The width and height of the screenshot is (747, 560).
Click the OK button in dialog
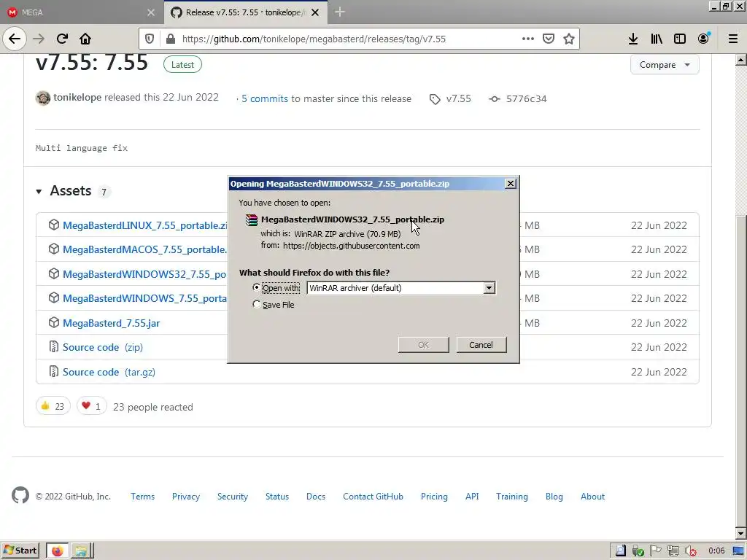[x=424, y=345]
